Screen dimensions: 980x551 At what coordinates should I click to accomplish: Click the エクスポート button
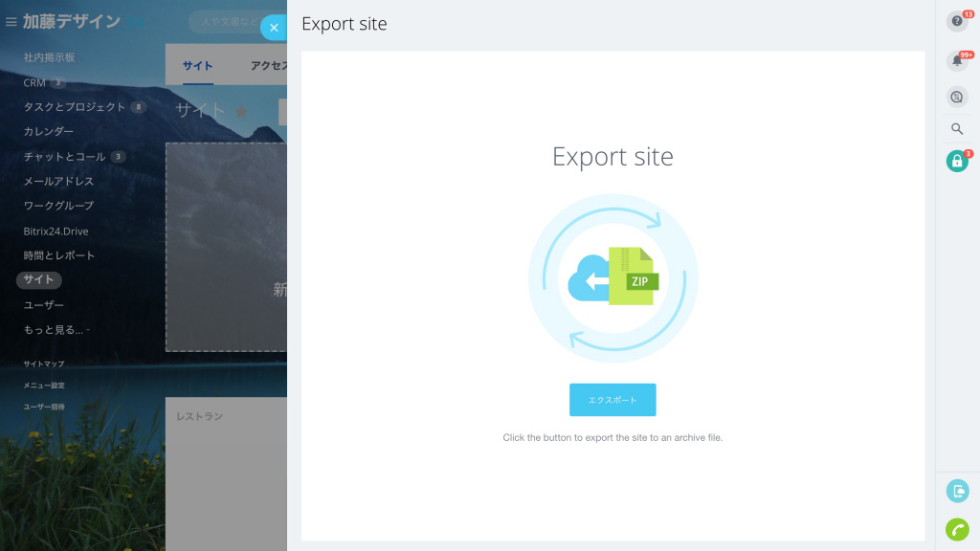coord(612,400)
